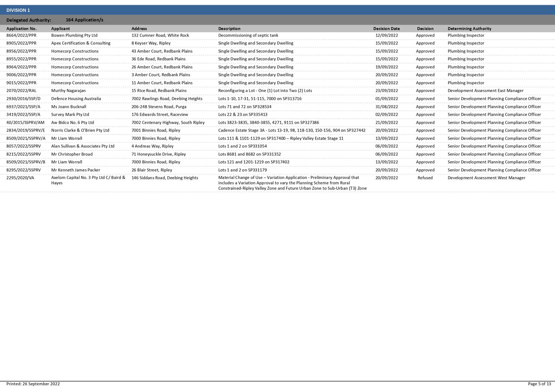This screenshot has height=392, width=555.
Task: Select the '164 Application/s' count text
Action: point(84,20)
